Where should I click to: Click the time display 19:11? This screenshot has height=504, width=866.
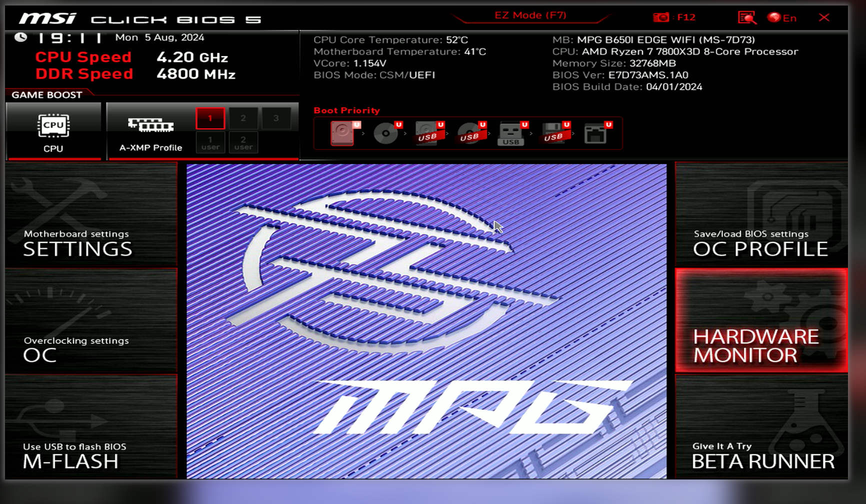[70, 38]
